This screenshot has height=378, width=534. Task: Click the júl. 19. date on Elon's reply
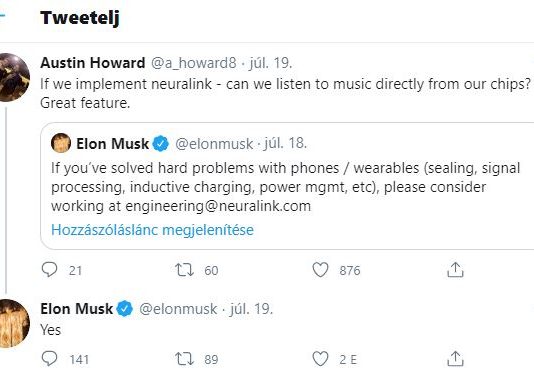[x=251, y=309]
